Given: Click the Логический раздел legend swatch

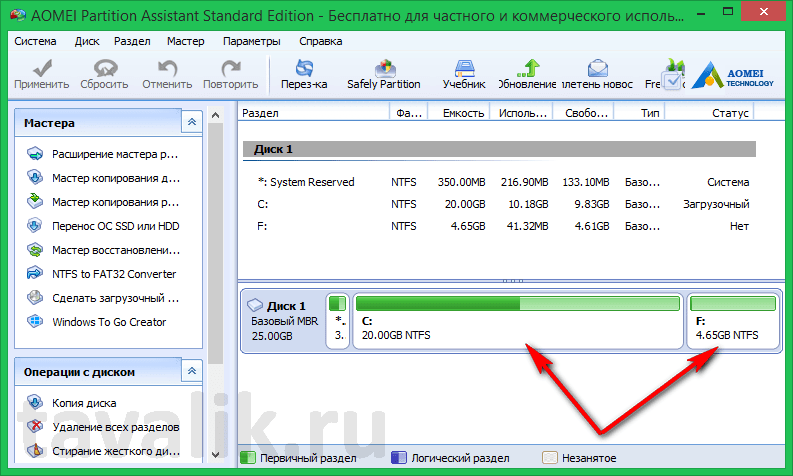Looking at the screenshot, I should click(399, 458).
